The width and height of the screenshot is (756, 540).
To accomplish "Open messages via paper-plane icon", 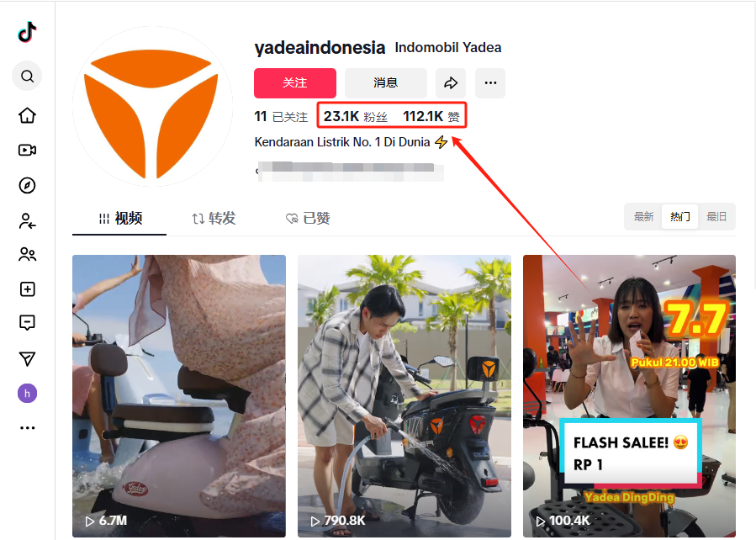I will (x=27, y=358).
